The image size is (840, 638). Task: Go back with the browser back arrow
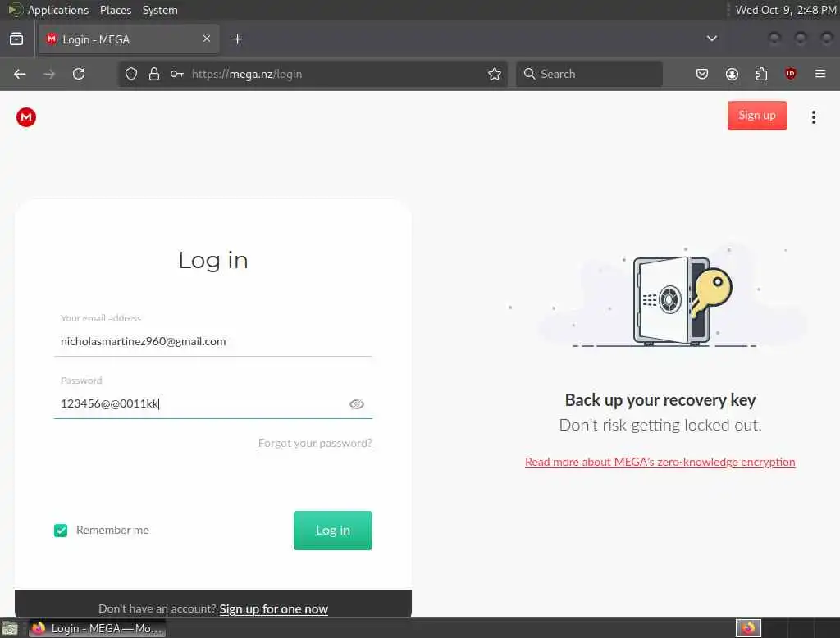click(x=20, y=74)
